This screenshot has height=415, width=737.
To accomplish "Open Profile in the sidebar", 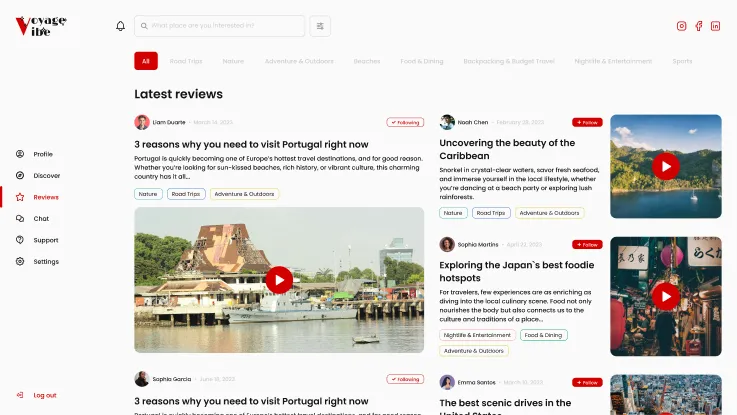I will [42, 154].
